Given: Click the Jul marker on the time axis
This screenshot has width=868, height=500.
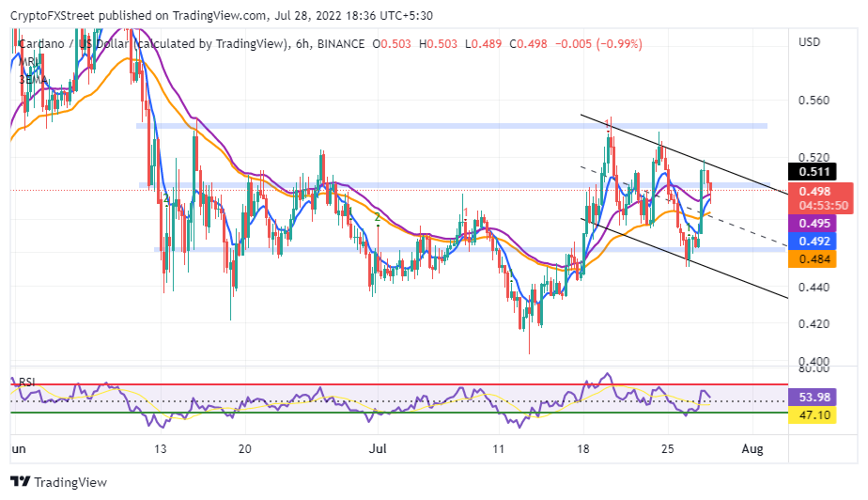Looking at the screenshot, I should click(x=378, y=448).
